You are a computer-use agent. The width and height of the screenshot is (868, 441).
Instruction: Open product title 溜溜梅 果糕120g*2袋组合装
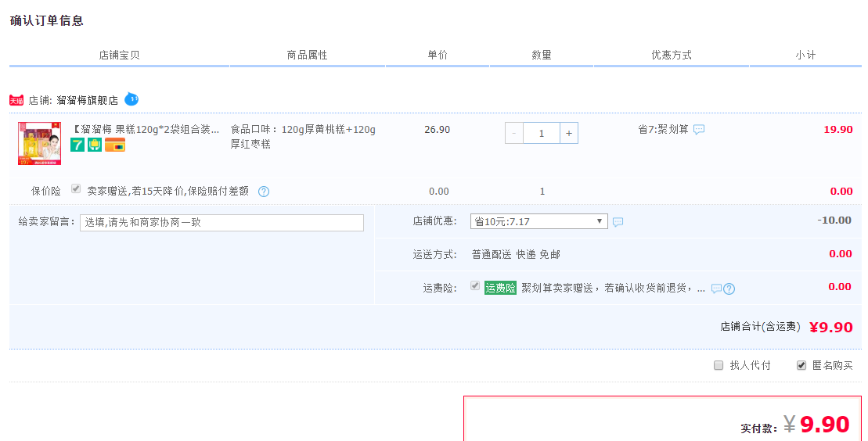point(145,130)
